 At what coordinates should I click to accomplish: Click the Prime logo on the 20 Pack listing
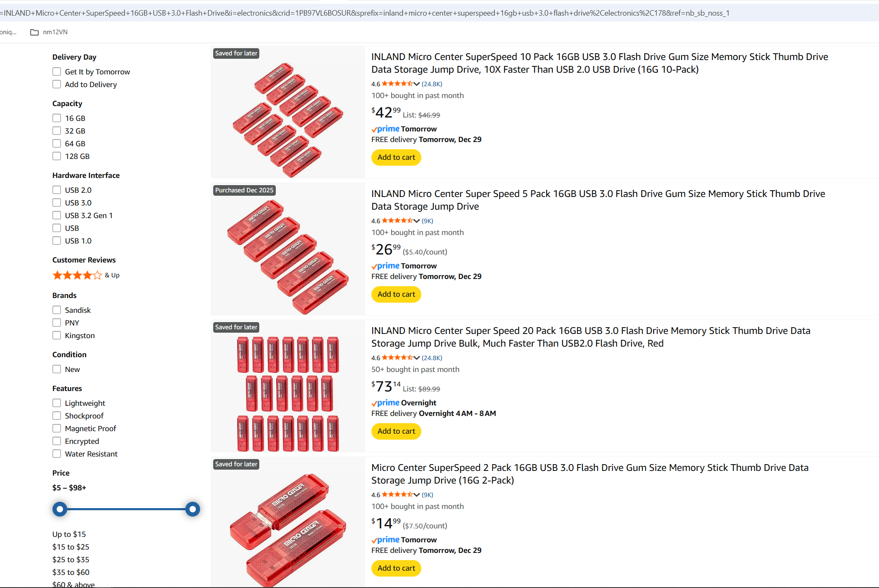(x=385, y=403)
